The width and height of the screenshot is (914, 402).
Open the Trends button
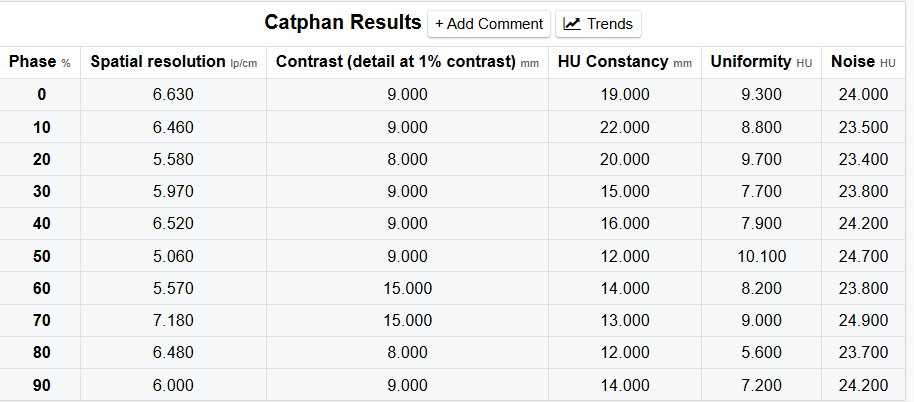click(598, 24)
